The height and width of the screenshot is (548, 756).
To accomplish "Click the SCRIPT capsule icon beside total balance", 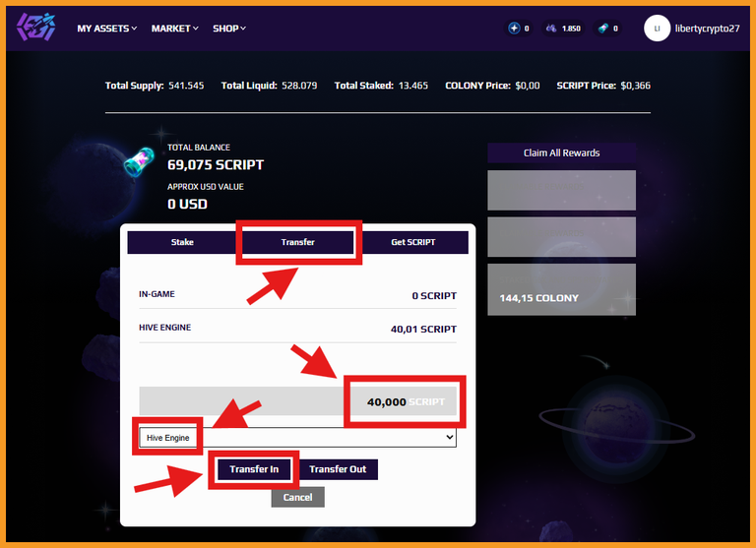I will [x=139, y=162].
